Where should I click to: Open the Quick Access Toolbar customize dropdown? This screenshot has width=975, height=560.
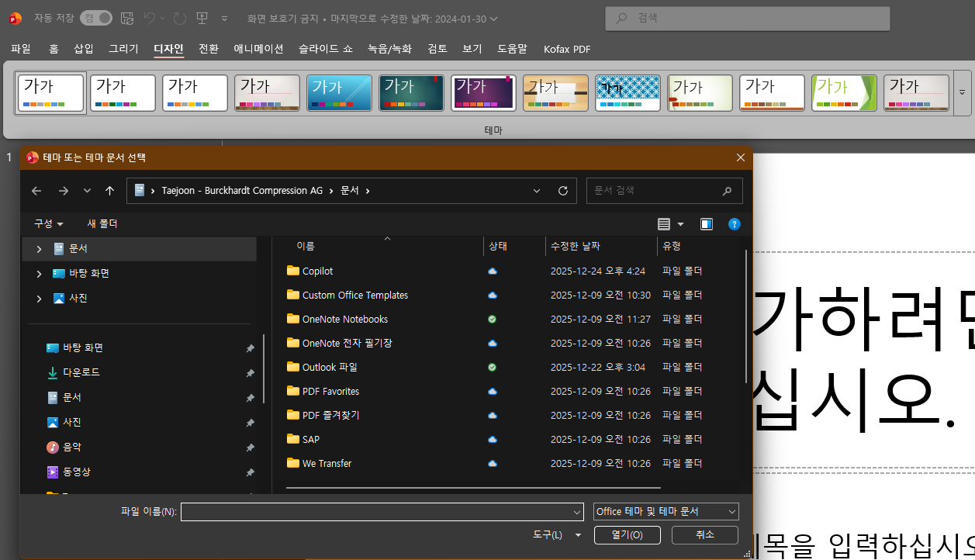[x=224, y=18]
